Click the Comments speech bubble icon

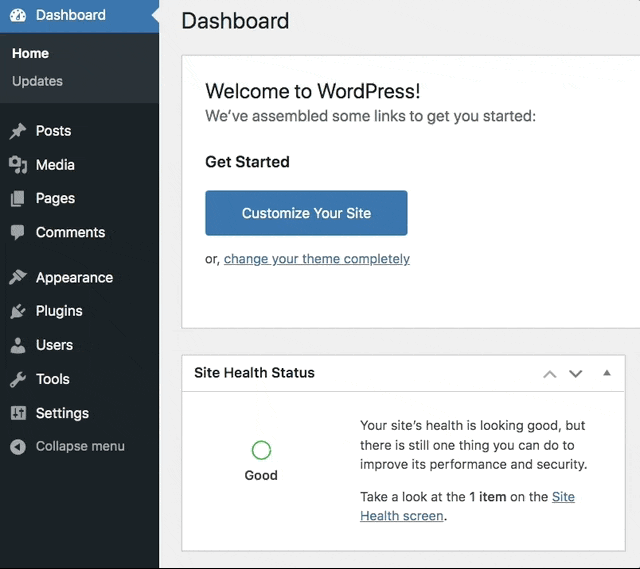(18, 232)
